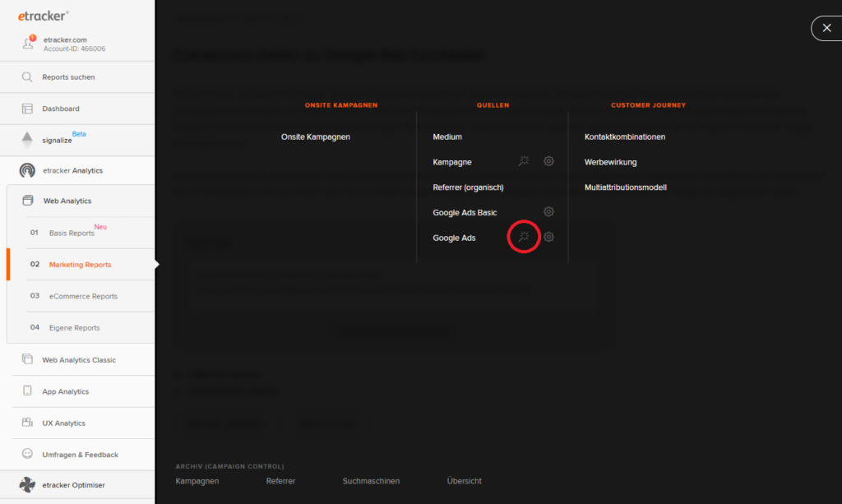842x504 pixels.
Task: Open the Medium report under Quellen
Action: coord(447,136)
